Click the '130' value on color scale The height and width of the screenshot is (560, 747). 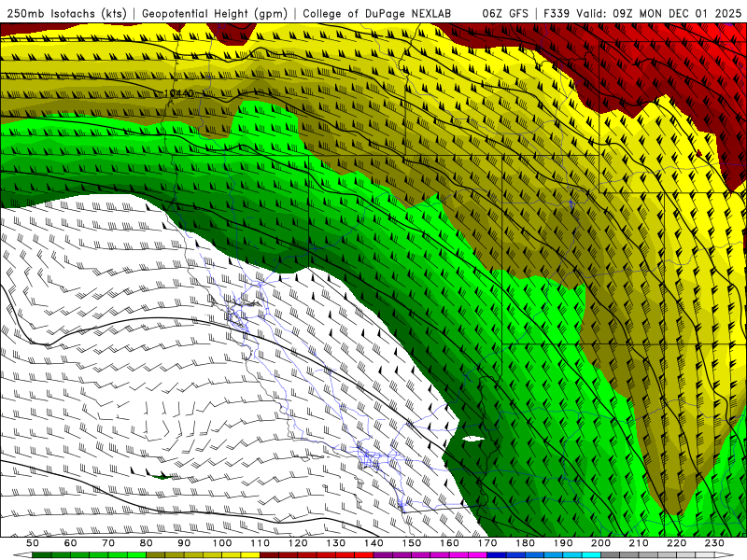(336, 543)
